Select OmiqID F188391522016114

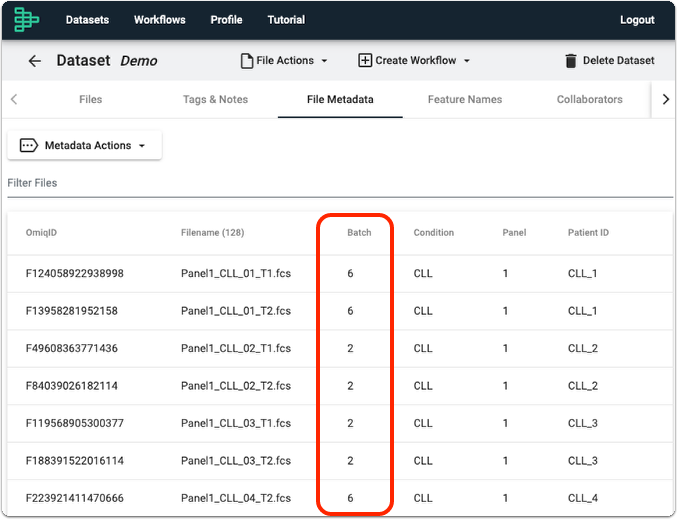(75, 461)
